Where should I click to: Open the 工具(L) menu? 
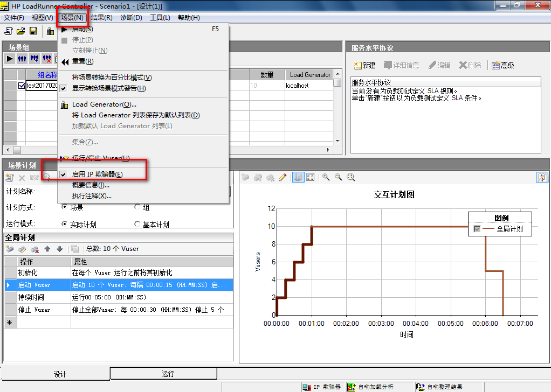(160, 18)
